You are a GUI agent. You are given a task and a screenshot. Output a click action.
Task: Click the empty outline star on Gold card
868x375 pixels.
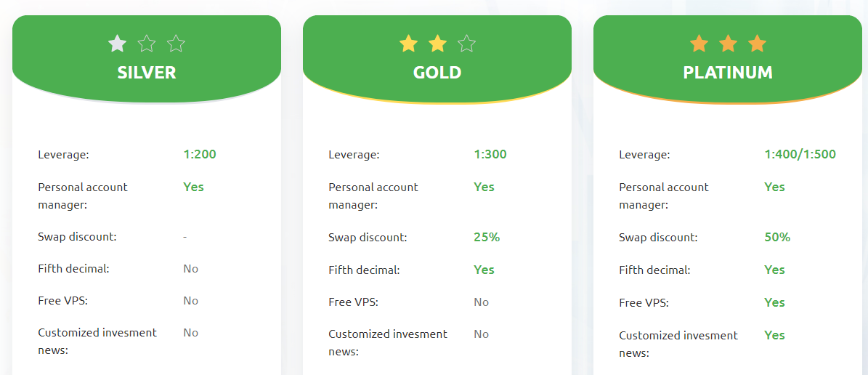[x=467, y=43]
